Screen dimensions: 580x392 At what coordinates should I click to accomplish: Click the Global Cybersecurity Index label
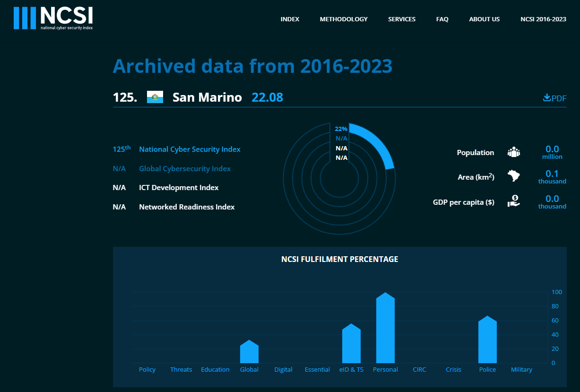(x=185, y=169)
